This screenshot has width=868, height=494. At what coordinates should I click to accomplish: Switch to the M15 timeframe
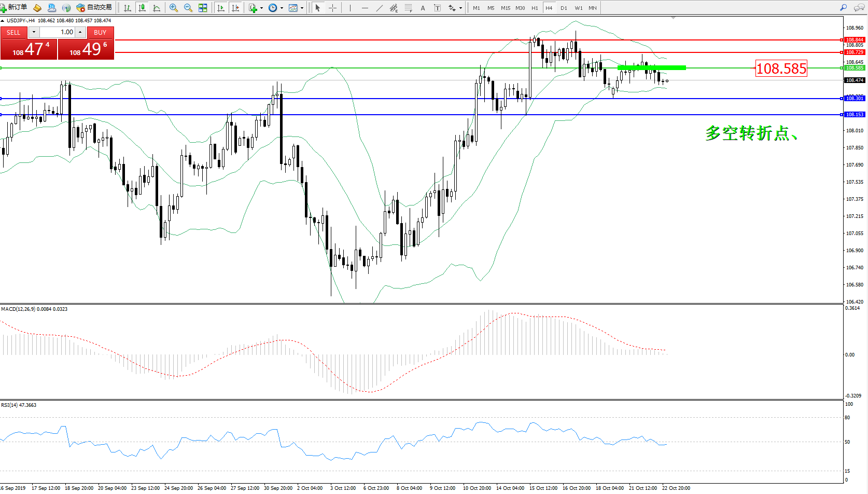[505, 8]
